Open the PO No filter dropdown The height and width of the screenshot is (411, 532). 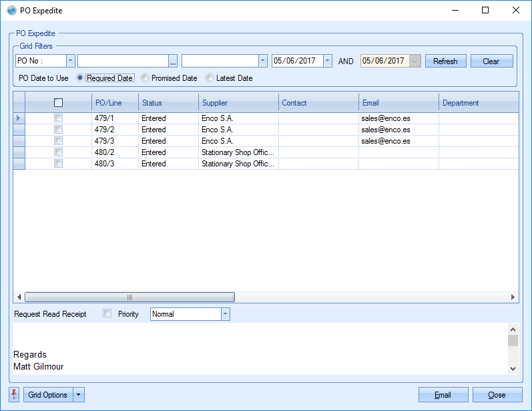coord(71,61)
